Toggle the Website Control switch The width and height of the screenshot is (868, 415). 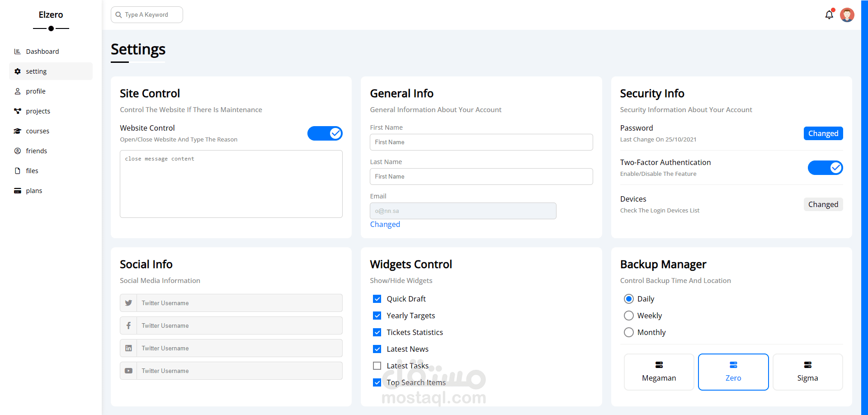click(325, 133)
